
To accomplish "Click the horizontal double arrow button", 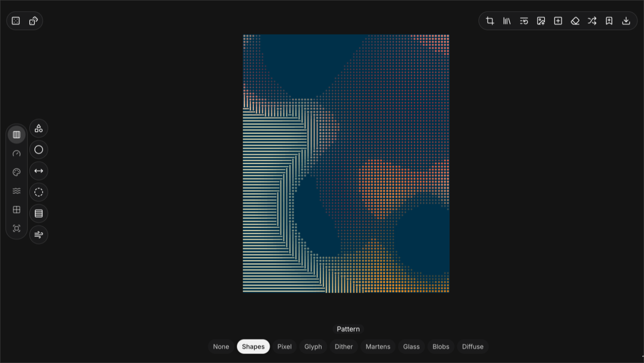I will pyautogui.click(x=39, y=171).
